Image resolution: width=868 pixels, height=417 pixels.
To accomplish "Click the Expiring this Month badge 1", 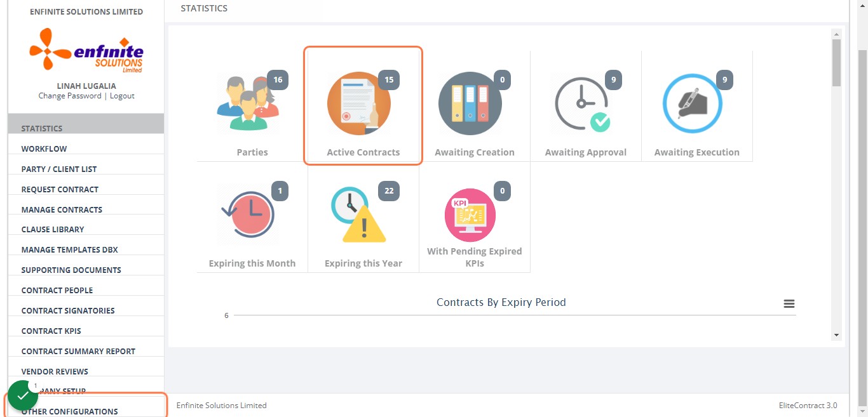I will pyautogui.click(x=280, y=191).
